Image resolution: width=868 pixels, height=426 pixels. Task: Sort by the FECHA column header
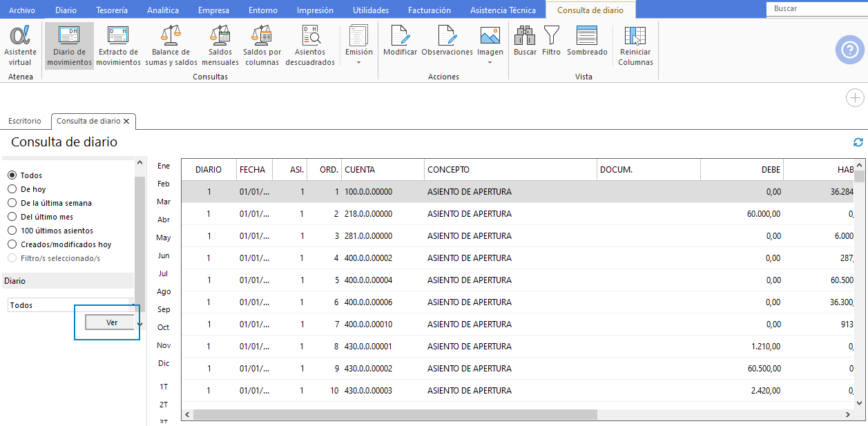pos(254,170)
